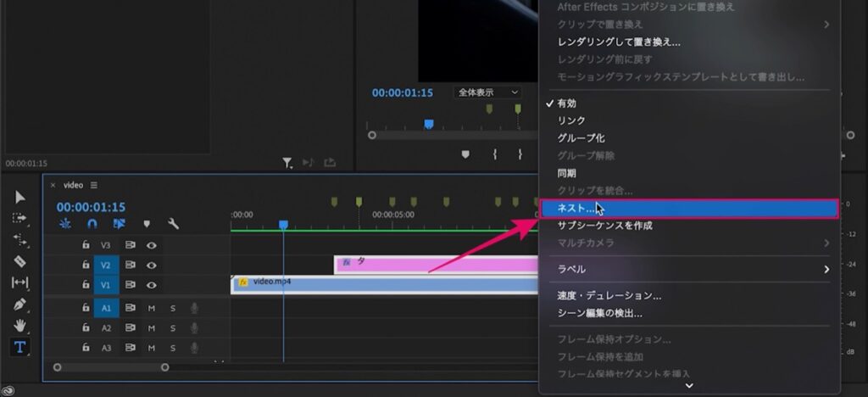The image size is (868, 397).
Task: Click export icon in source panel bottom
Action: tap(330, 162)
